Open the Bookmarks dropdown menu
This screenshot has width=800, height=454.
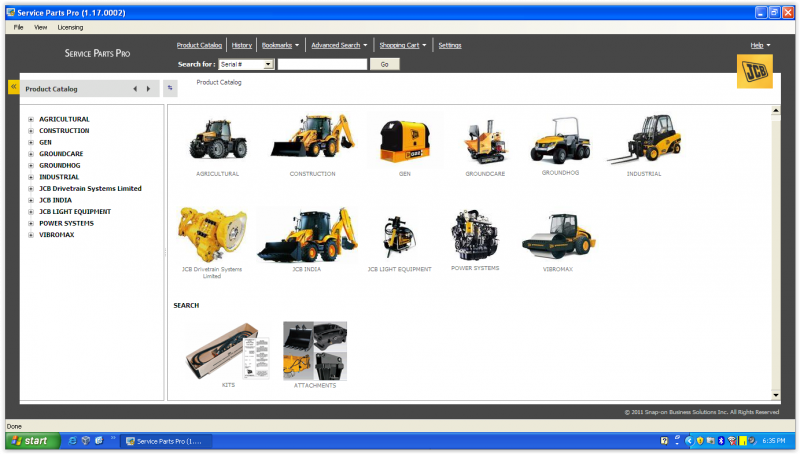click(280, 45)
